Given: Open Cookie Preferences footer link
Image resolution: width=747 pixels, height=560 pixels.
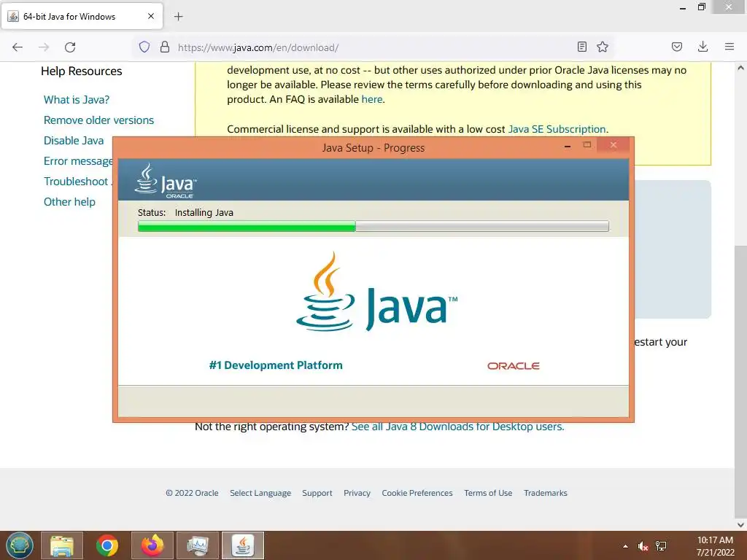Looking at the screenshot, I should [x=417, y=493].
